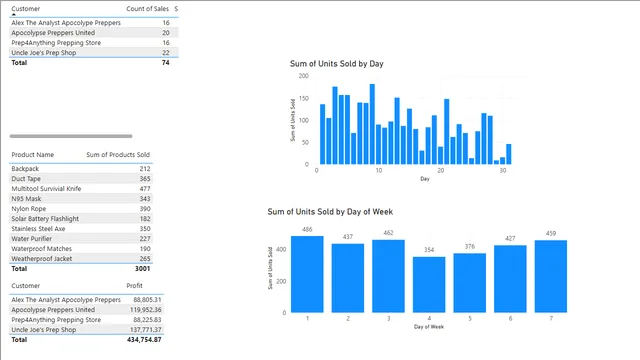
Task: Select the Alex The Analyst row in Count of Sales table
Action: (x=93, y=23)
